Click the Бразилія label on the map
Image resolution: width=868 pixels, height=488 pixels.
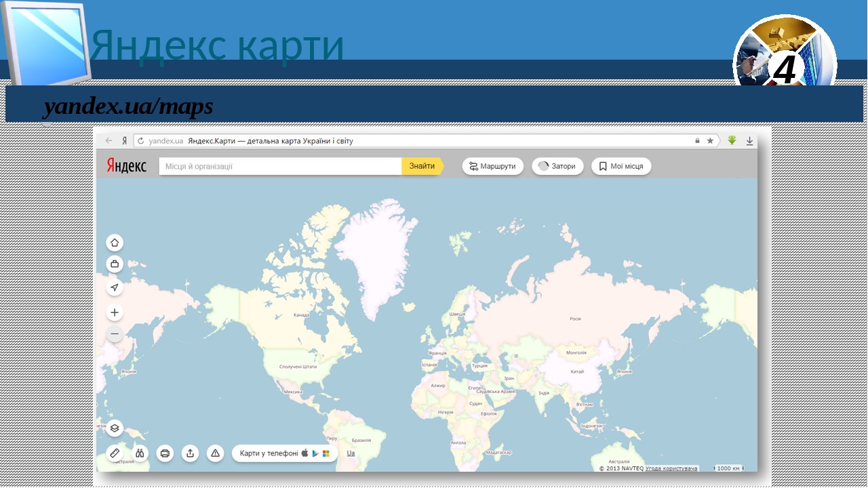361,440
